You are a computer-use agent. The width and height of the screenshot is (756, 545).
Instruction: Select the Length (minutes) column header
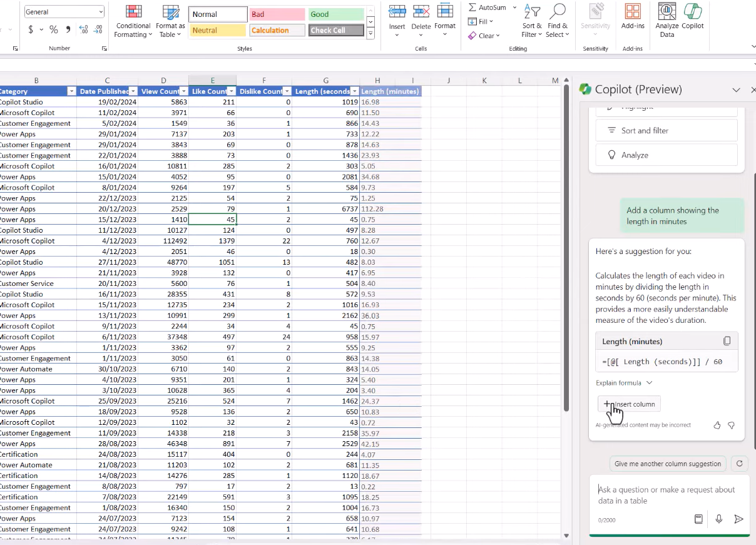coord(391,91)
